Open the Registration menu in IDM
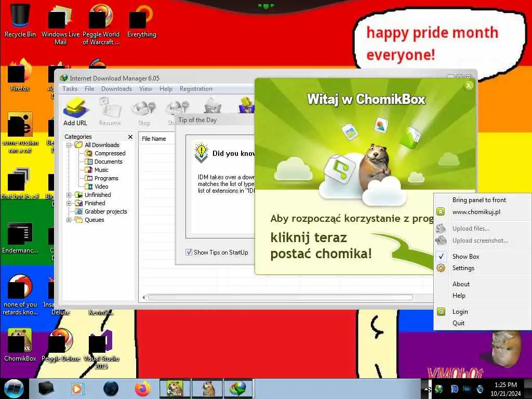Image resolution: width=532 pixels, height=399 pixels. coord(196,89)
